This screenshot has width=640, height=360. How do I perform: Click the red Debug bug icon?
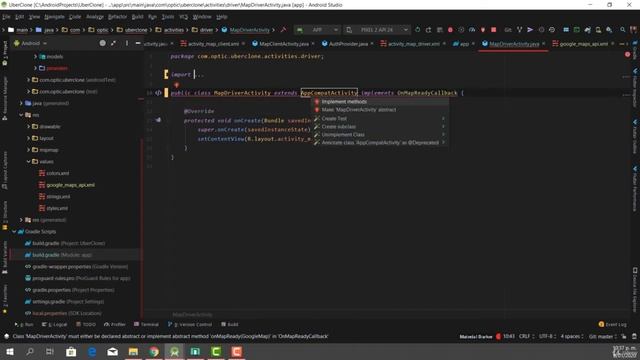[x=450, y=30]
